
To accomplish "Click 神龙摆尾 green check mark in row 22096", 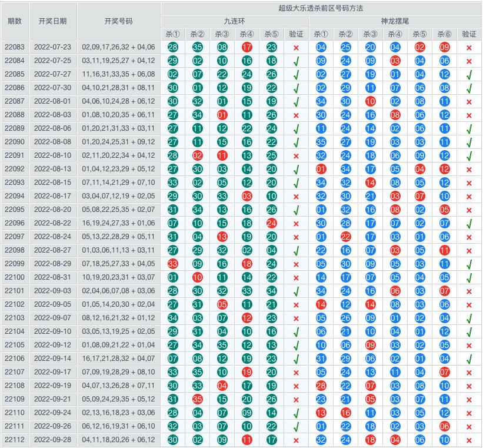I will coord(469,224).
